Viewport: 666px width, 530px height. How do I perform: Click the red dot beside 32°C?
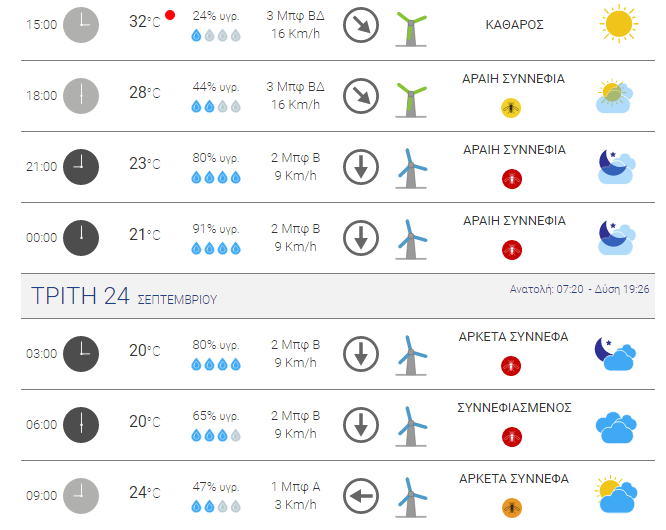click(x=170, y=15)
